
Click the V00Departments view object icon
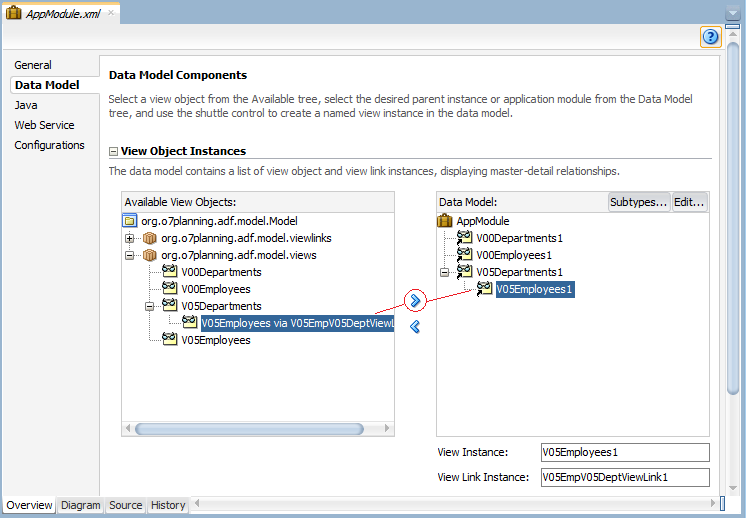click(x=169, y=272)
